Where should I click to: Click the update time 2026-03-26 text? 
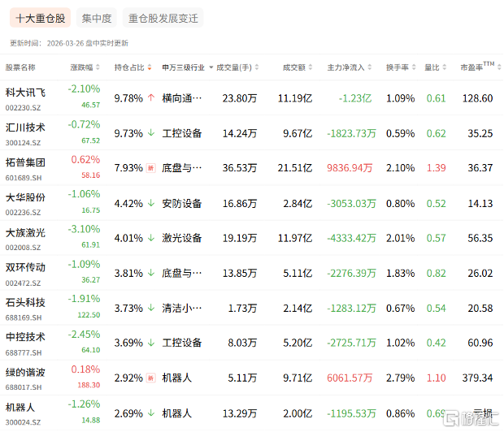[88, 43]
